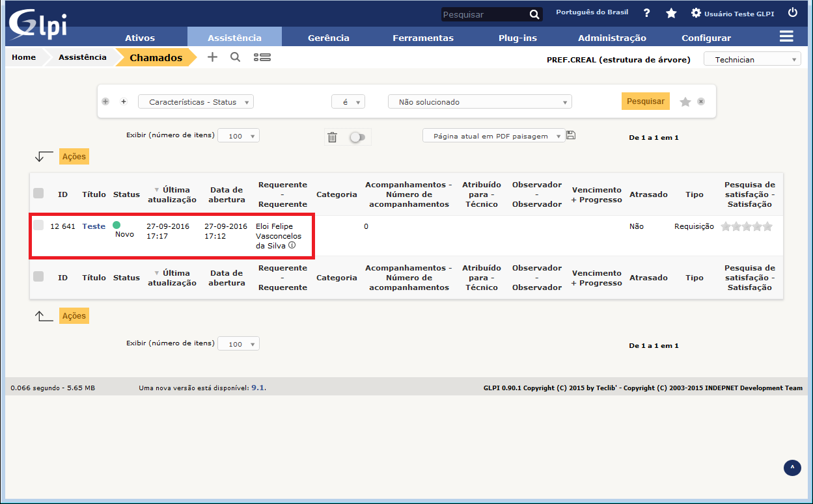Open the Technician profile dropdown
Viewport: 813px width, 504px height.
[x=752, y=60]
